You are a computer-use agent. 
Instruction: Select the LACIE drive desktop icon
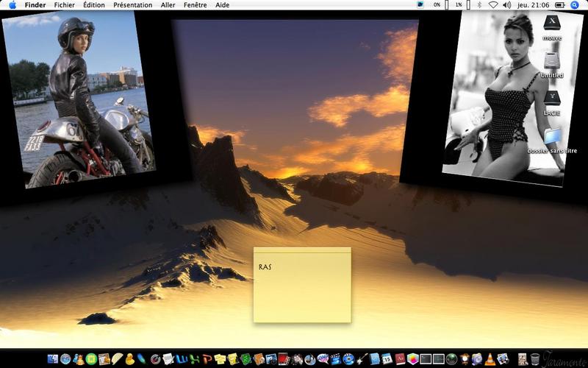552,102
